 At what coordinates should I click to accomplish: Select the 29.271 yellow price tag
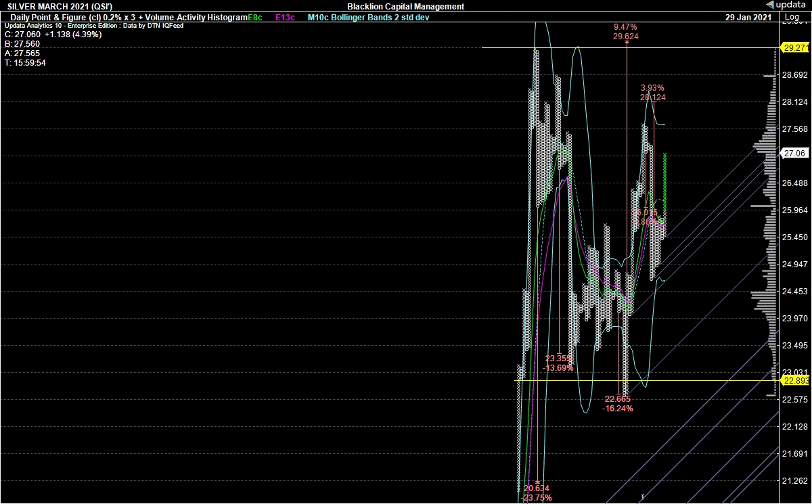tap(794, 47)
